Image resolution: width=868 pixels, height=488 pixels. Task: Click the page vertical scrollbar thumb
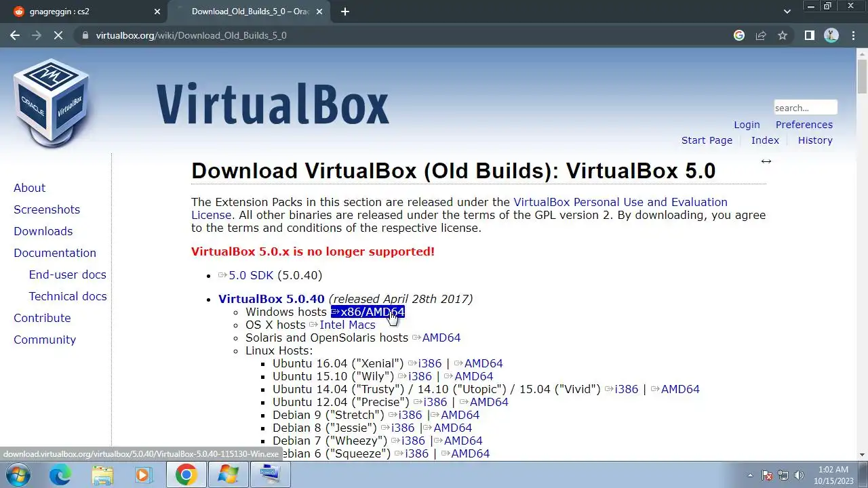862,77
